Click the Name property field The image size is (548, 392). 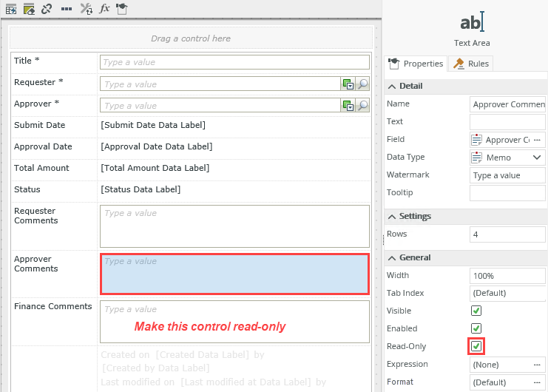(507, 104)
